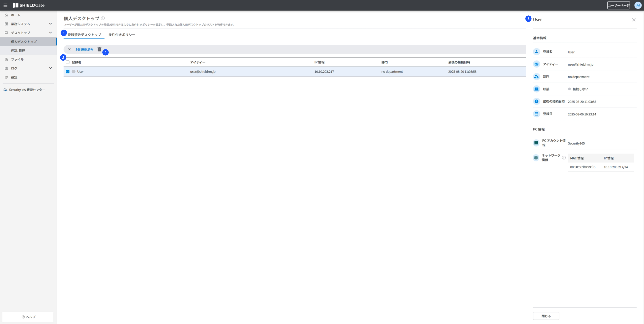Click the 部門 group icon in panel
644x324 pixels.
pos(536,77)
